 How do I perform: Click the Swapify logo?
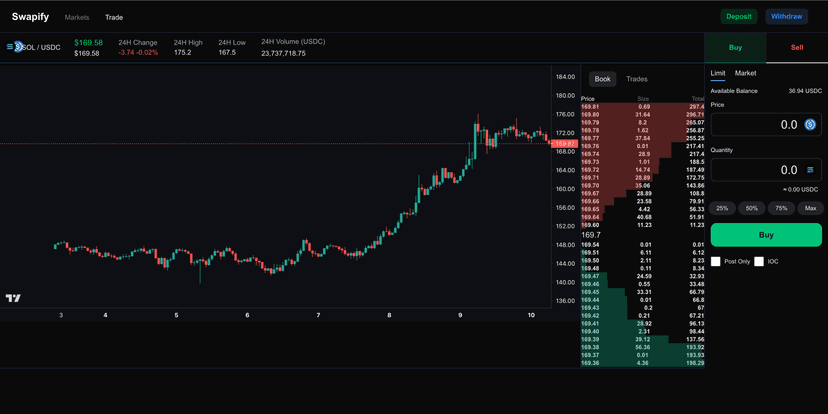[30, 17]
